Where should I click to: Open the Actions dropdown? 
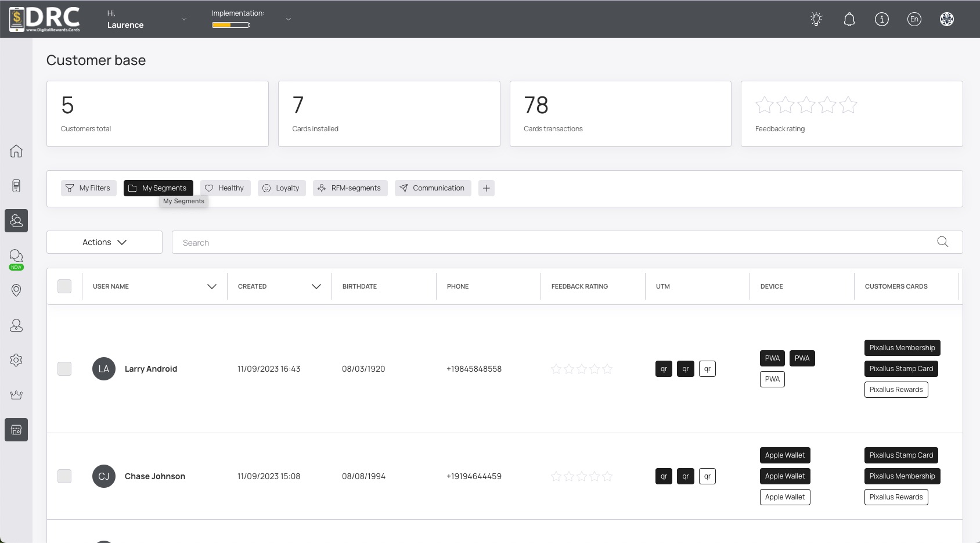pyautogui.click(x=105, y=242)
